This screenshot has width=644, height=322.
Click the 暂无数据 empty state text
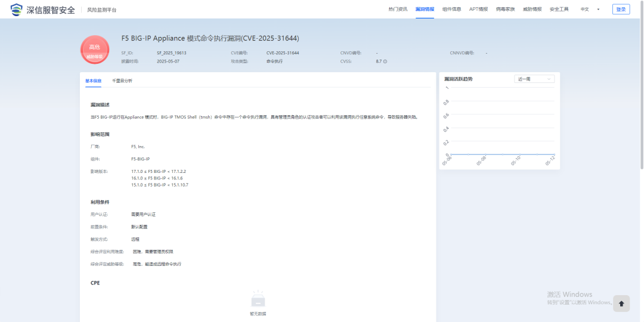(x=258, y=314)
